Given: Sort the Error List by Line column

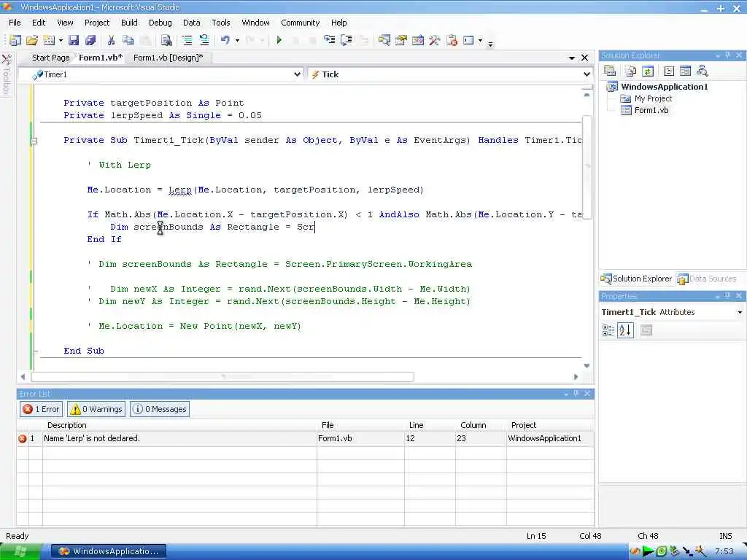Looking at the screenshot, I should click(x=430, y=425).
